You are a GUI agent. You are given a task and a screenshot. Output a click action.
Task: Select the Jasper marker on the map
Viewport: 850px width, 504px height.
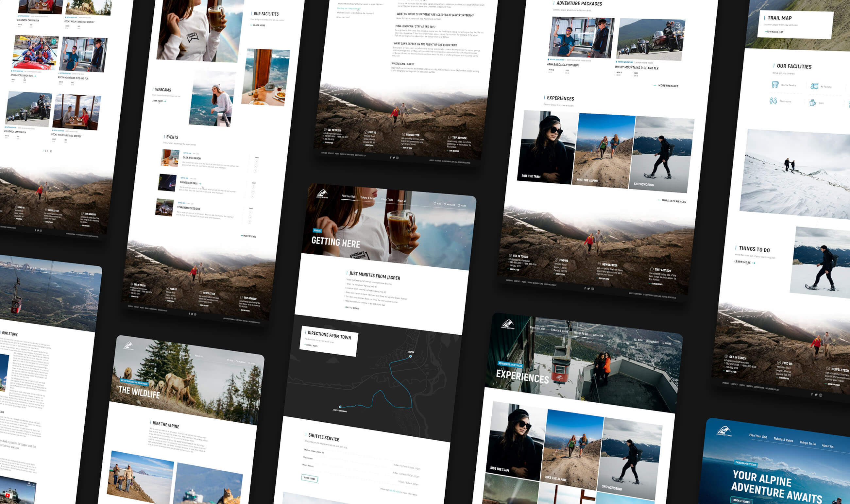click(410, 356)
